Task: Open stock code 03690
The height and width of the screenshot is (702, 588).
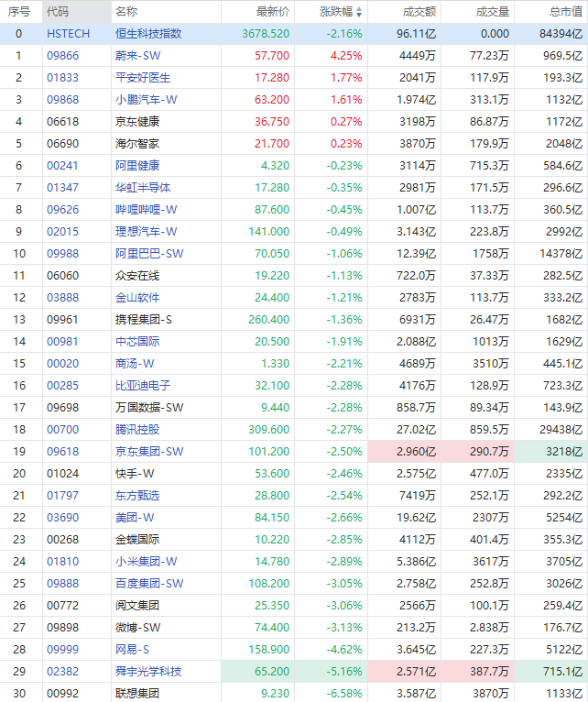Action: coord(62,517)
